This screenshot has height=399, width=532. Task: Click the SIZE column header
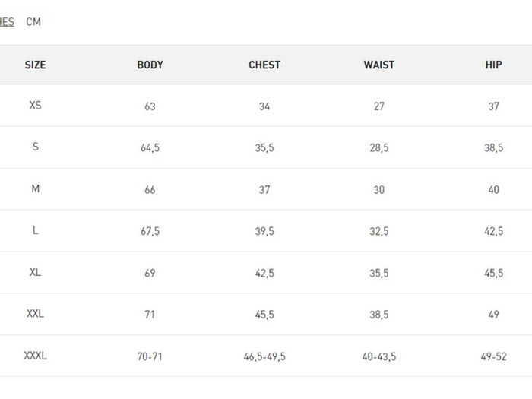tap(35, 65)
